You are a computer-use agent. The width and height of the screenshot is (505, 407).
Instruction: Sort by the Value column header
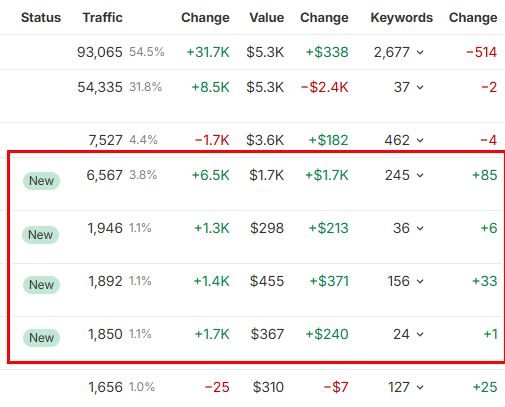[x=267, y=18]
